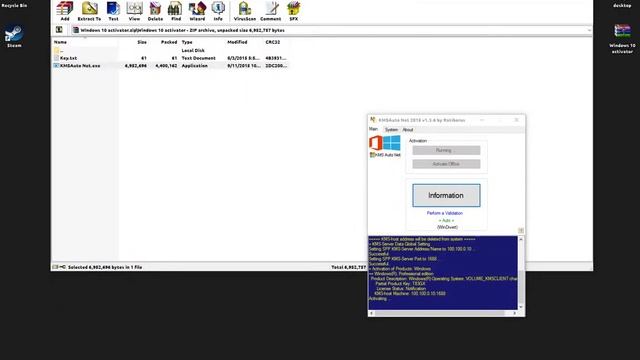This screenshot has height=360, width=640.
Task: Open the WinRAR address bar dropdown
Action: pyautogui.click(x=589, y=30)
